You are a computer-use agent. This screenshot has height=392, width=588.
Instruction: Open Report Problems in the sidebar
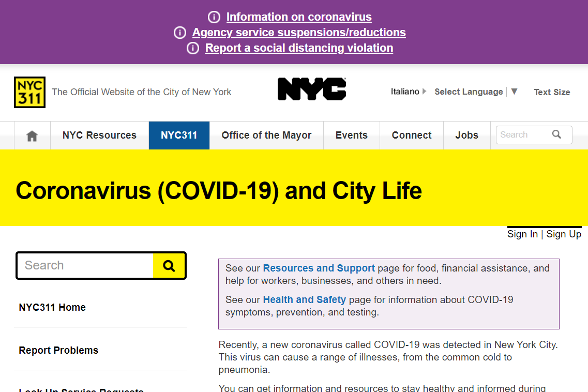tap(58, 350)
